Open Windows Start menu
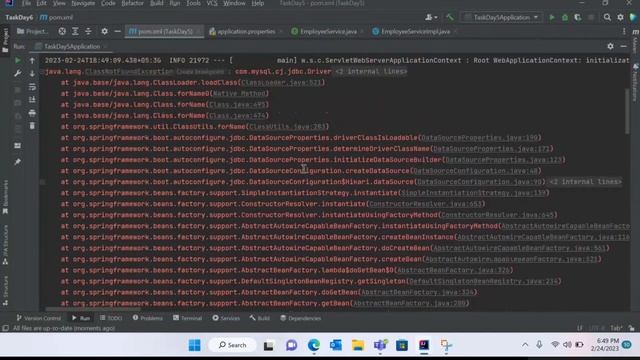This screenshot has height=360, width=640. pyautogui.click(x=195, y=345)
